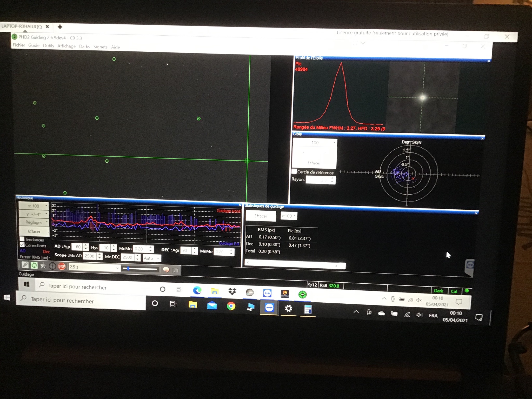This screenshot has width=532, height=399.
Task: Increase Mx AD value with up arrow
Action: [x=99, y=254]
